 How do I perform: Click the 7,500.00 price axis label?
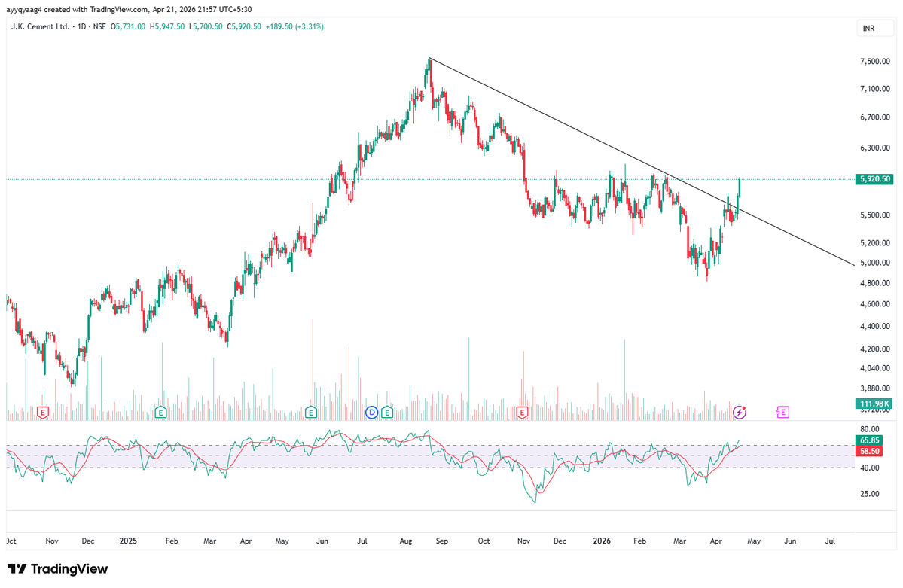(875, 62)
